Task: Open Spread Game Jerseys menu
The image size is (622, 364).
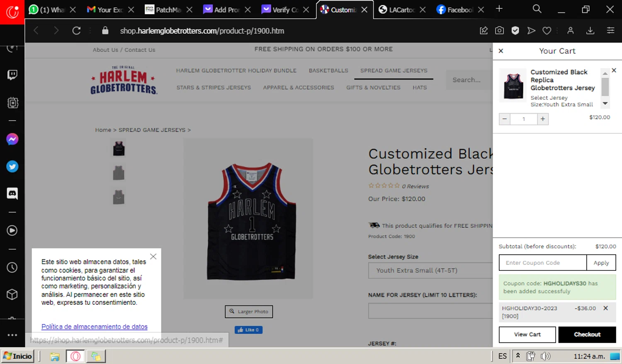Action: [394, 71]
